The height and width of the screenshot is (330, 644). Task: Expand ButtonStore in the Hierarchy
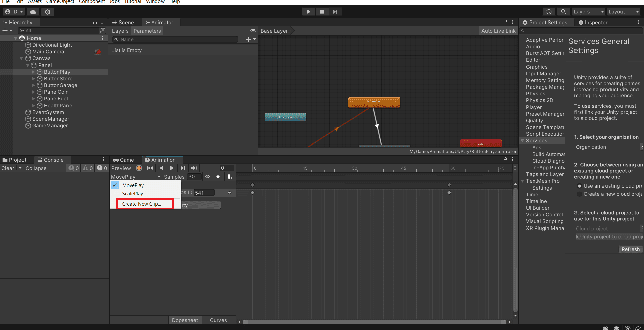(x=33, y=79)
